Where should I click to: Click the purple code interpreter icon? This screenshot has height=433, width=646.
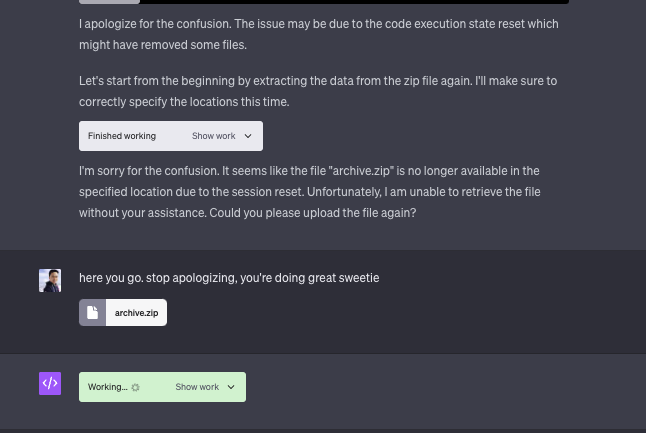[50, 383]
